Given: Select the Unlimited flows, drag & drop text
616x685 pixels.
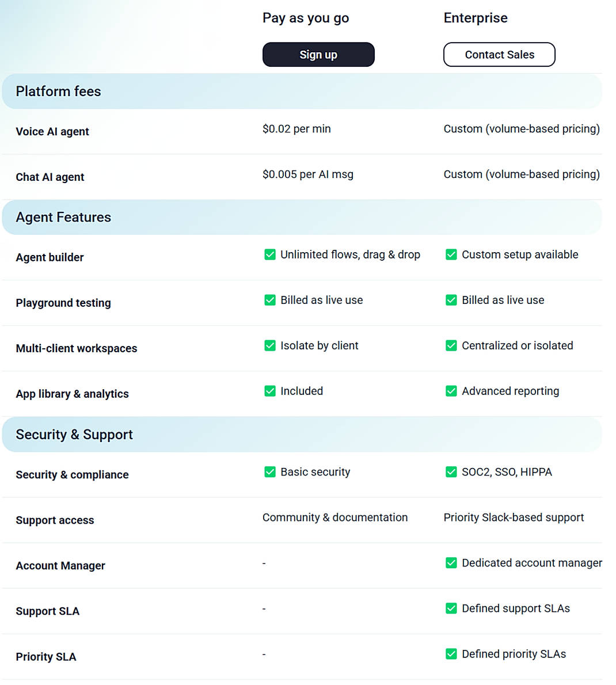Looking at the screenshot, I should click(351, 254).
